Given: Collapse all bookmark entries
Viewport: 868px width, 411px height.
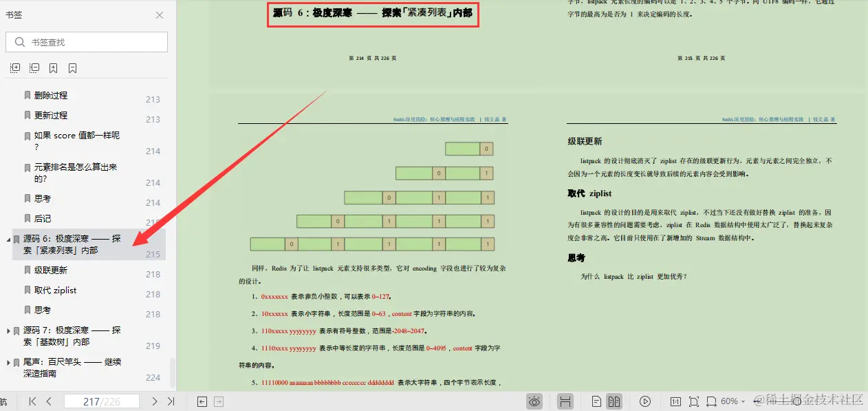Looking at the screenshot, I should click(x=34, y=67).
